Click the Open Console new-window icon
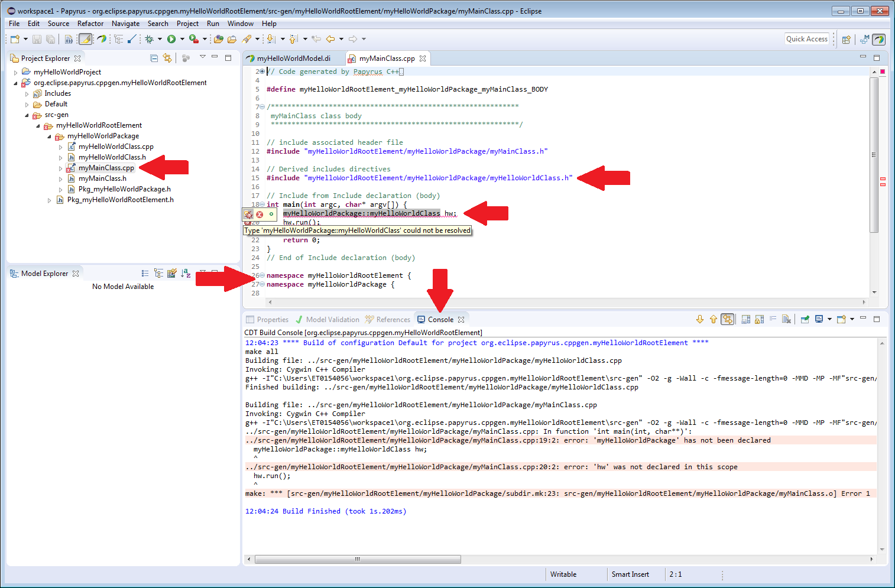This screenshot has height=588, width=895. coord(841,319)
